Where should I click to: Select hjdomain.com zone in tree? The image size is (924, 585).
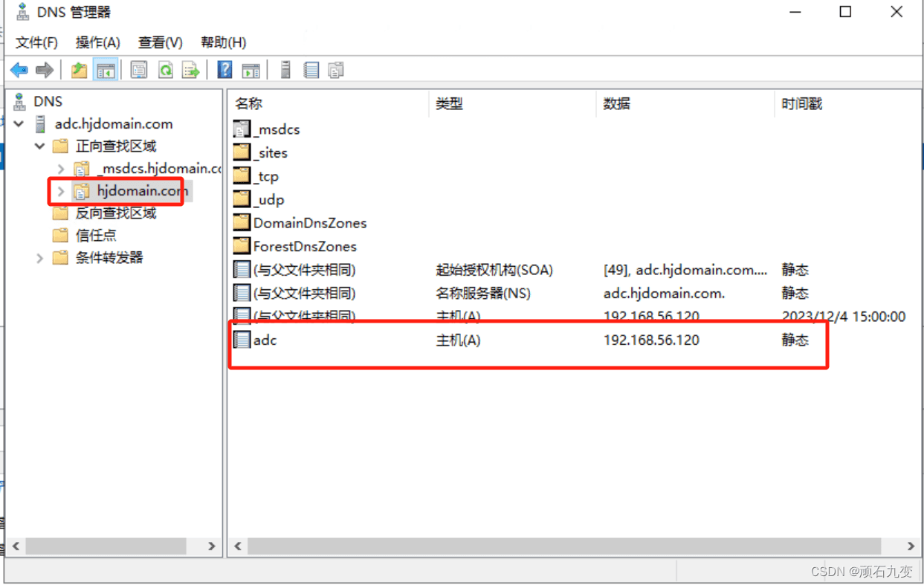143,191
